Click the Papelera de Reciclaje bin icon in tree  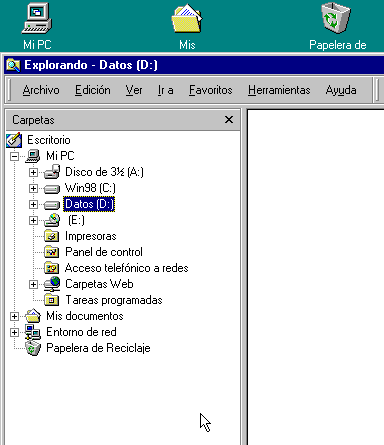click(33, 348)
